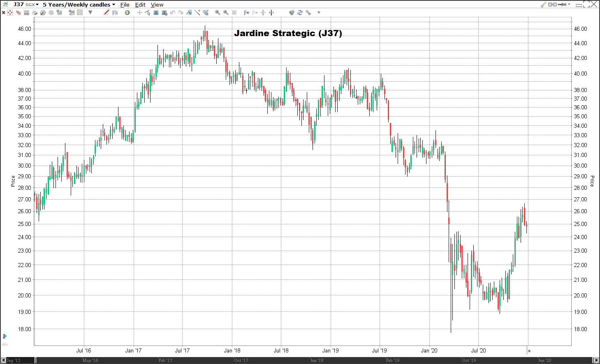This screenshot has width=600, height=364.
Task: Click the gray square toolbar icon
Action: [x=80, y=12]
